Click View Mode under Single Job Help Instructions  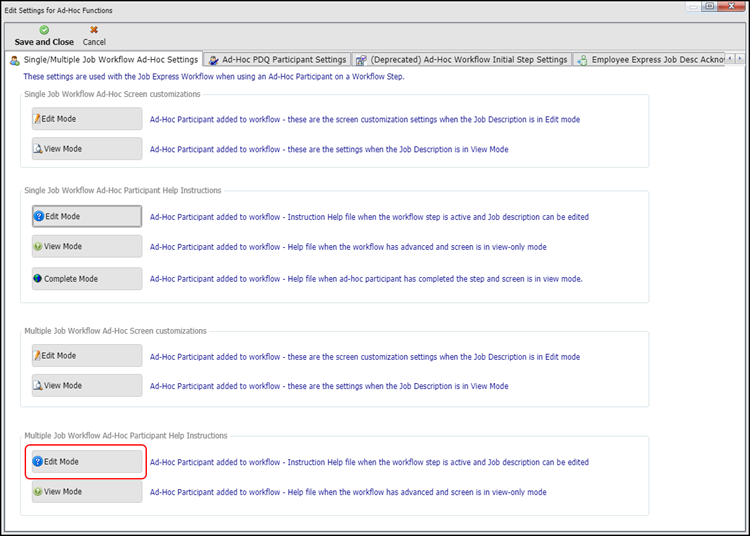click(87, 246)
